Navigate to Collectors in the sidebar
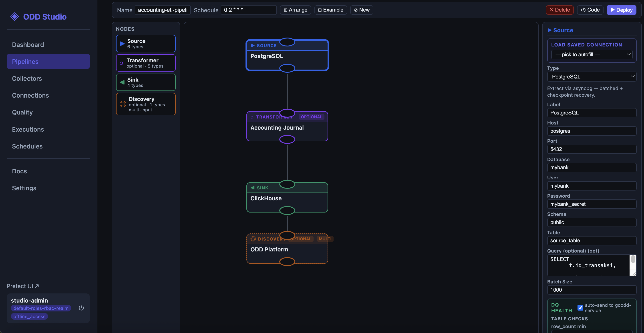 pos(27,78)
